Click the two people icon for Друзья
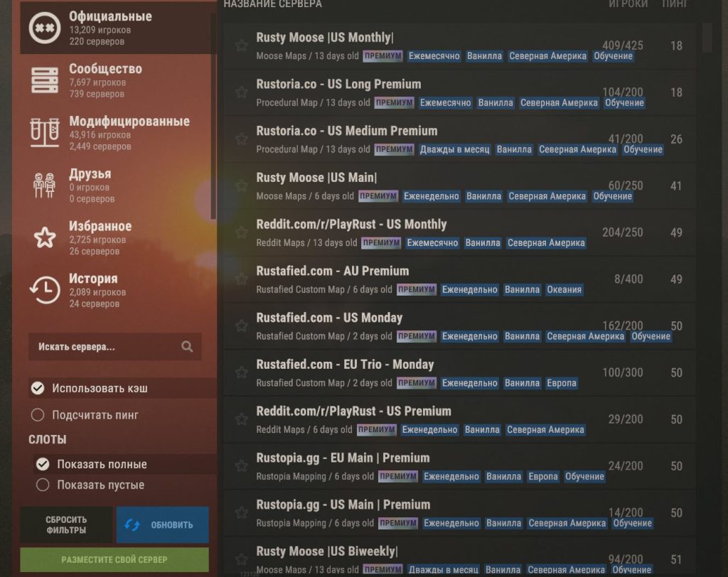This screenshot has width=728, height=577. [x=45, y=185]
